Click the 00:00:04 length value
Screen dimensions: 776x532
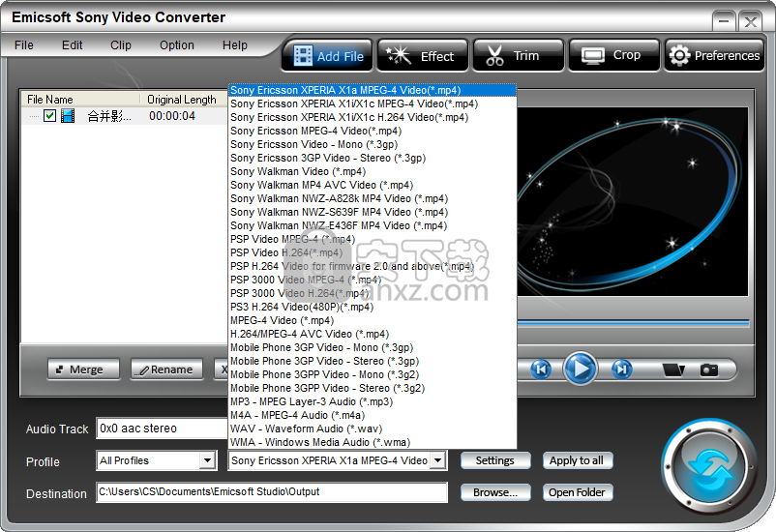pos(172,116)
